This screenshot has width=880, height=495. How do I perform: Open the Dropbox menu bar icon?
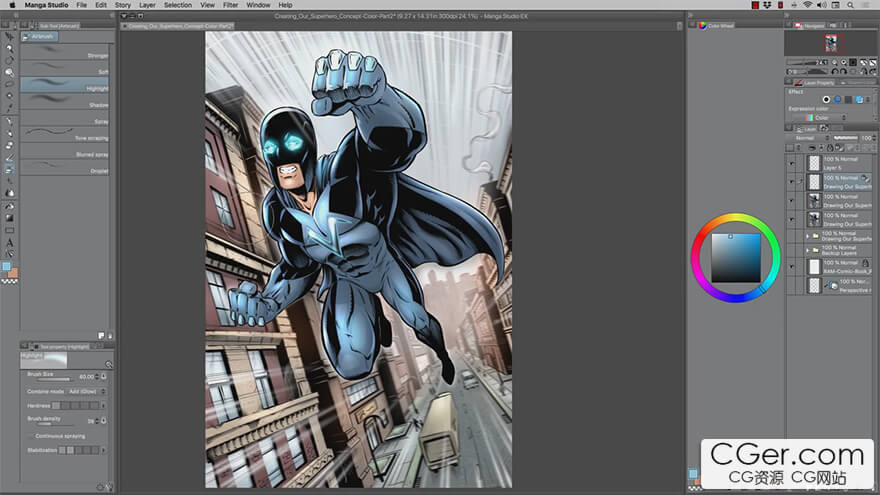[x=767, y=5]
